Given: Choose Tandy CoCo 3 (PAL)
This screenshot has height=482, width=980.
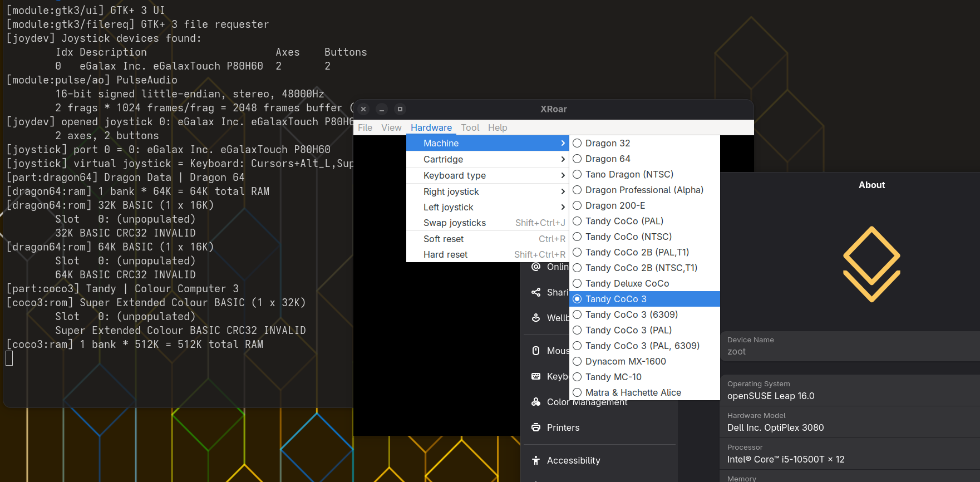Looking at the screenshot, I should 644,330.
